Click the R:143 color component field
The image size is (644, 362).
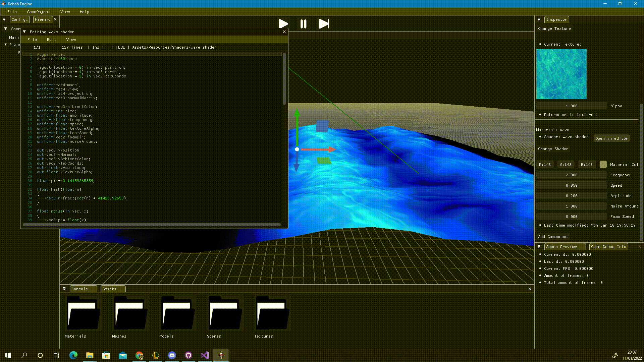click(545, 165)
